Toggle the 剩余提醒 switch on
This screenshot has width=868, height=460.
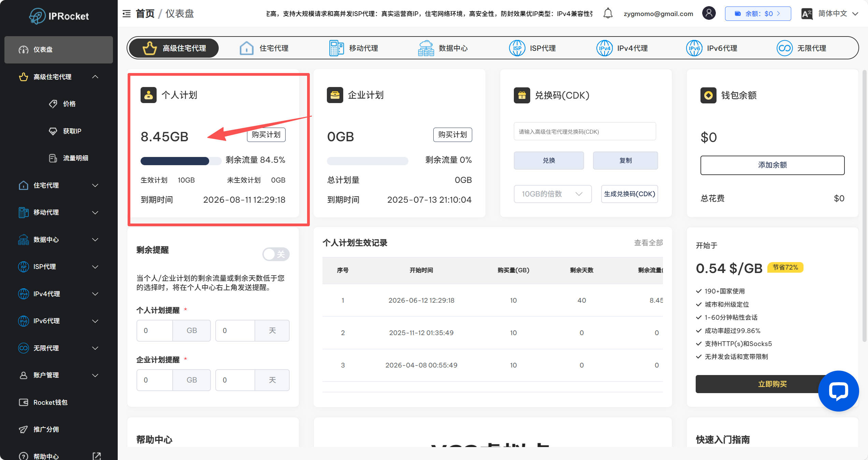click(276, 254)
